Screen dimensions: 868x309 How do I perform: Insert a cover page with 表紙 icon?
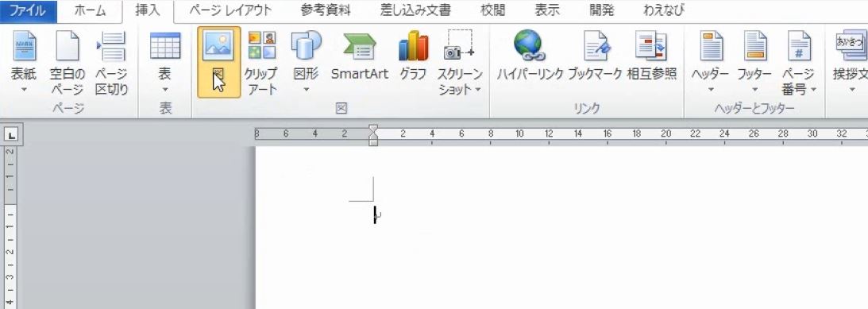pos(25,46)
